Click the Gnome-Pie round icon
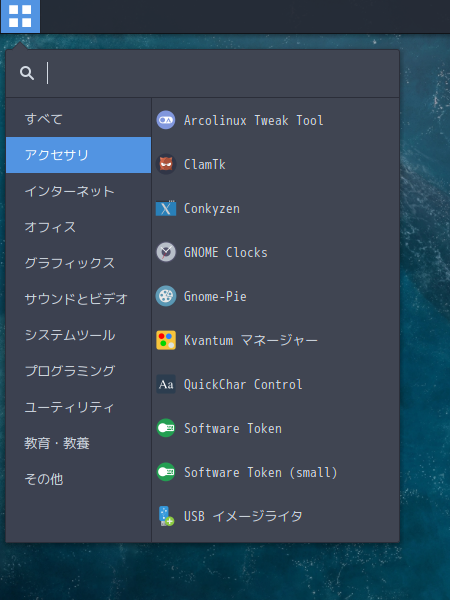The image size is (450, 600). pos(166,296)
